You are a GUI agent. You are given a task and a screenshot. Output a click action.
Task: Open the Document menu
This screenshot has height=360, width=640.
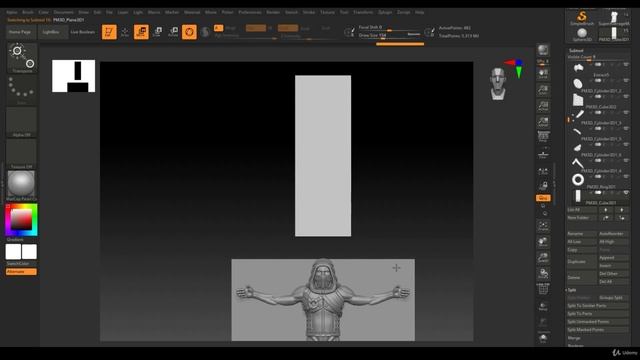[64, 12]
